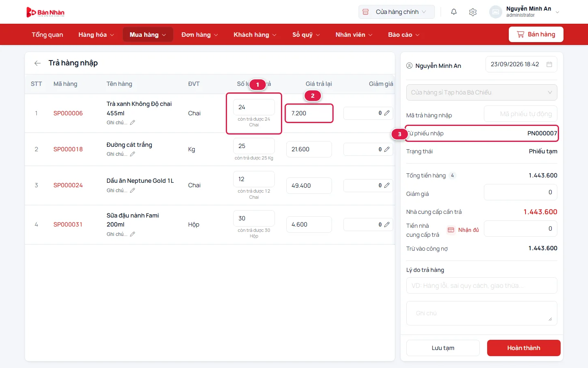Click the Lưu tạm button

coord(443,348)
